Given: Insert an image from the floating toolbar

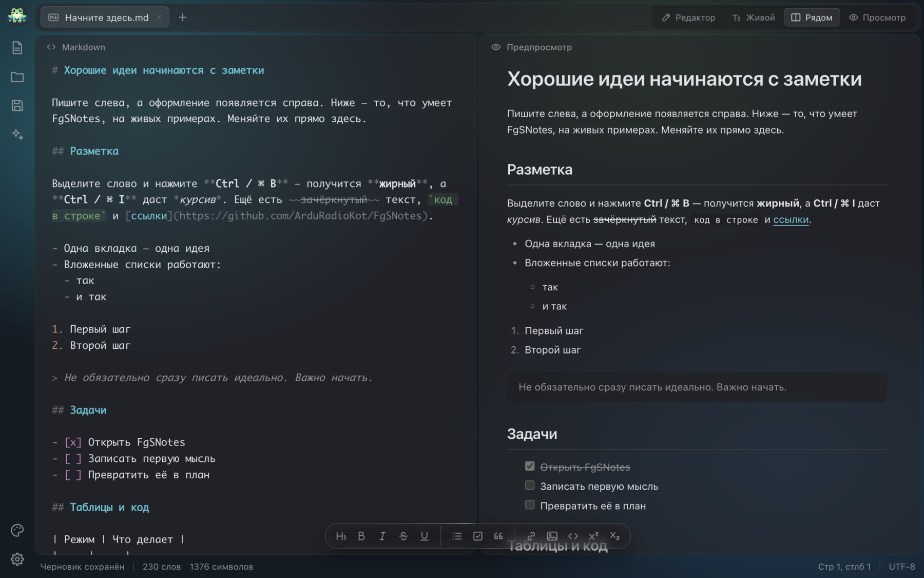Looking at the screenshot, I should coord(552,536).
